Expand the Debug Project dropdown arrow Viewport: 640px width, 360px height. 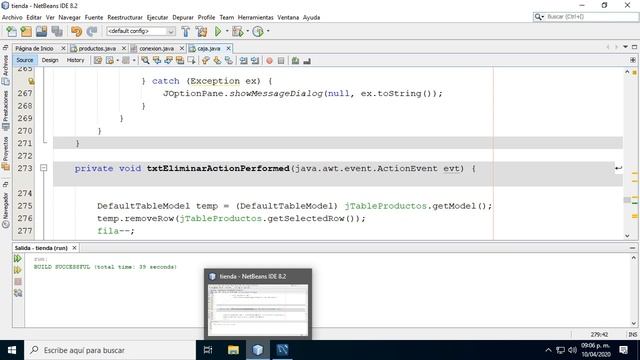click(247, 31)
